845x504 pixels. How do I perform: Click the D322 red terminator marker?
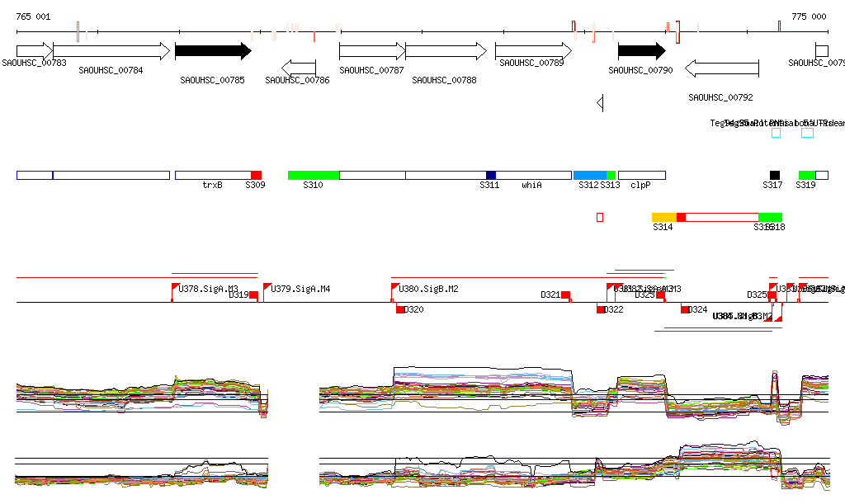pyautogui.click(x=601, y=309)
